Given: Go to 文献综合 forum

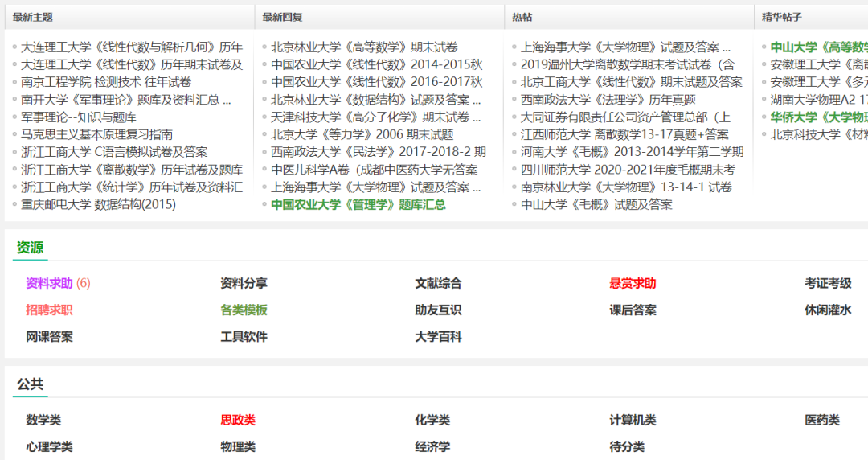Looking at the screenshot, I should (x=439, y=283).
